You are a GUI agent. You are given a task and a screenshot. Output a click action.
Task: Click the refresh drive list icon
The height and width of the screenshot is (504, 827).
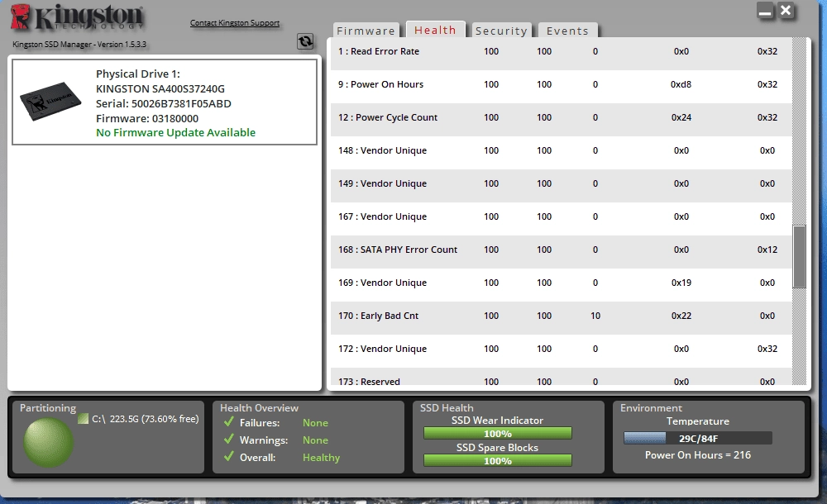305,41
